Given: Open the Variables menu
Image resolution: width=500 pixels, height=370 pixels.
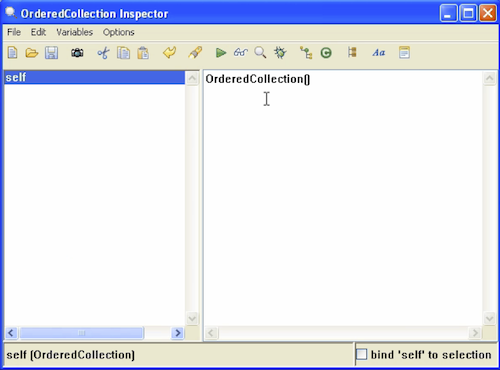Looking at the screenshot, I should (75, 32).
